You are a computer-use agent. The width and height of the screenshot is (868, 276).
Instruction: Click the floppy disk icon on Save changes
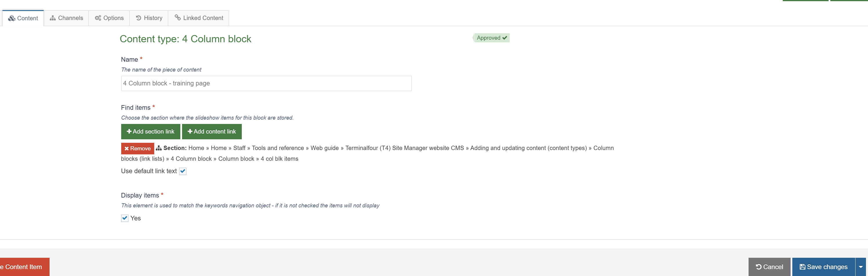pyautogui.click(x=802, y=267)
